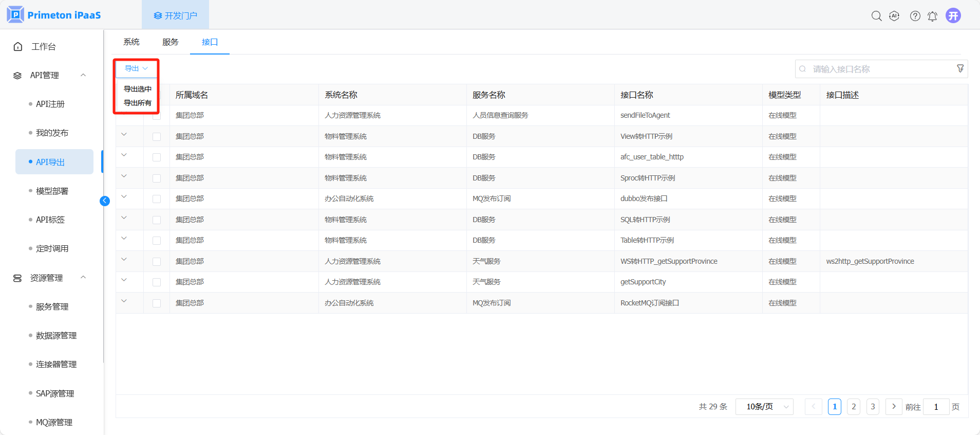Go to page 2 of results
This screenshot has height=435, width=980.
(x=854, y=407)
